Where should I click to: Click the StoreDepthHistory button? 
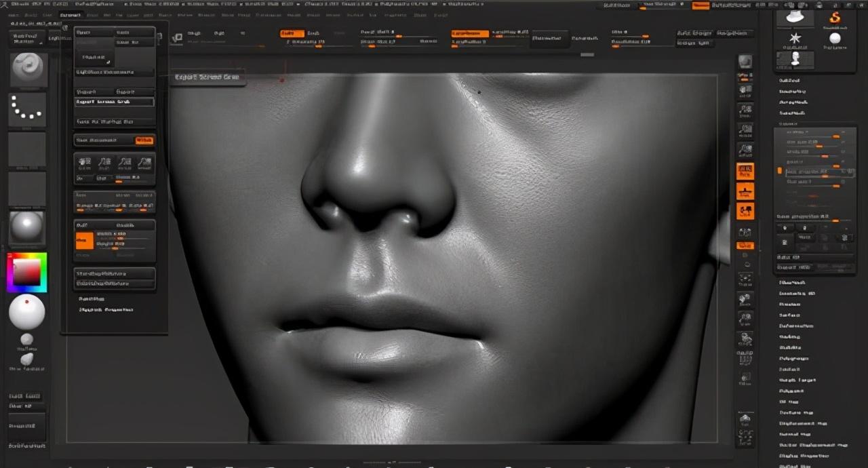(x=115, y=273)
